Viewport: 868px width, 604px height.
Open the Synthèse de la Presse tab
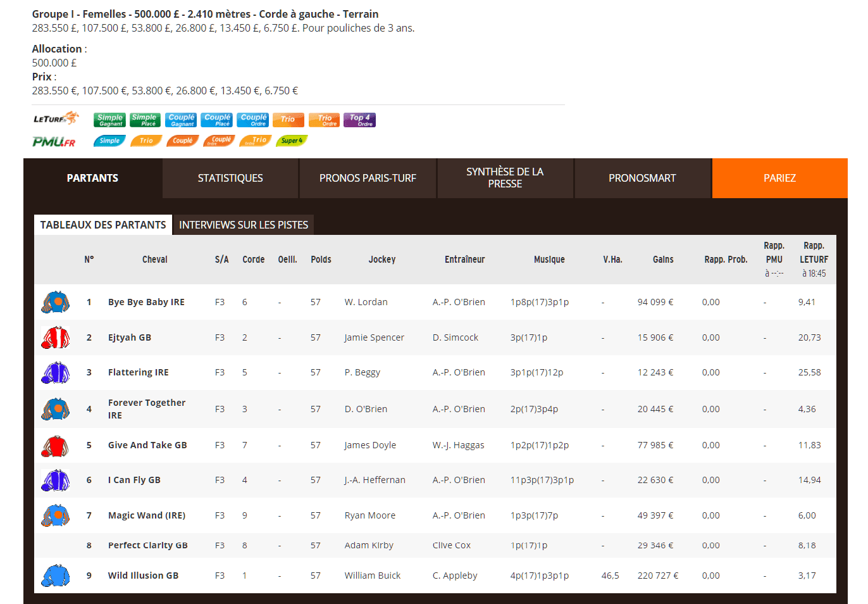click(505, 179)
